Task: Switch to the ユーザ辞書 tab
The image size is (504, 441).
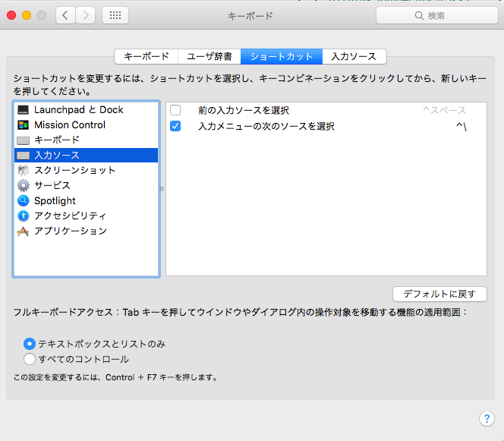Action: click(x=209, y=57)
